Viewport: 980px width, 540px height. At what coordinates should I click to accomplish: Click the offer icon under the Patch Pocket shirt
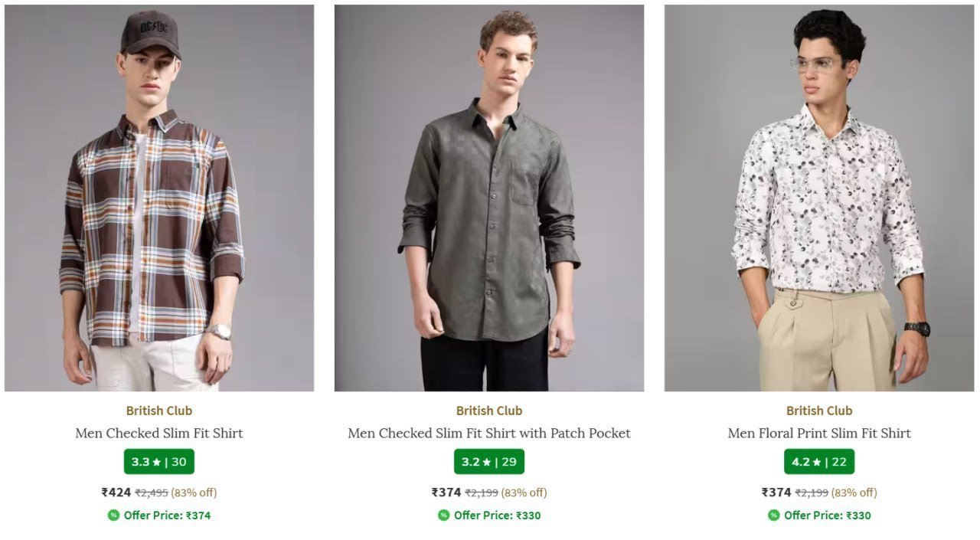443,515
